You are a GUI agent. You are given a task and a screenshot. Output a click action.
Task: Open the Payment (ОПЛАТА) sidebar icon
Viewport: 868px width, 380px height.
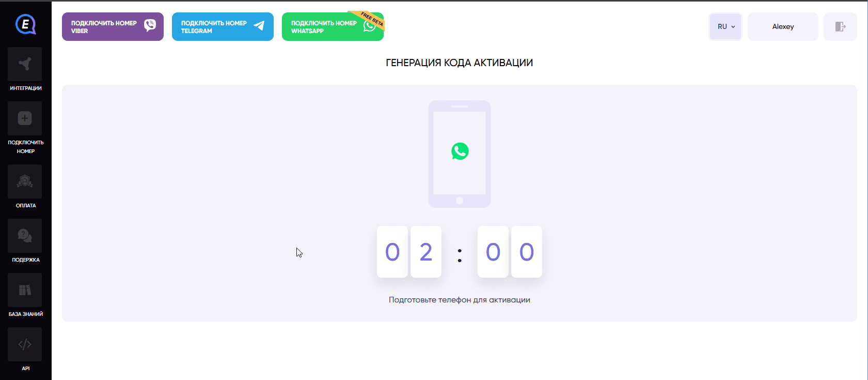[25, 181]
